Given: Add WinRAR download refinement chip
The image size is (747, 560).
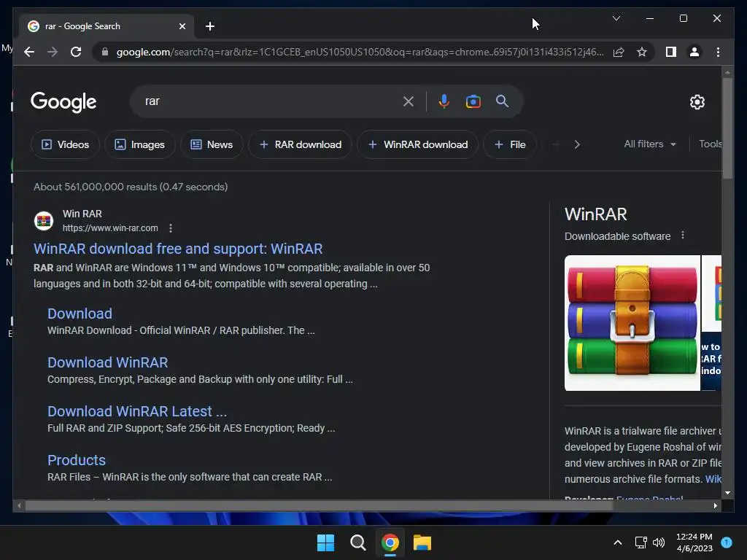Looking at the screenshot, I should pos(417,144).
